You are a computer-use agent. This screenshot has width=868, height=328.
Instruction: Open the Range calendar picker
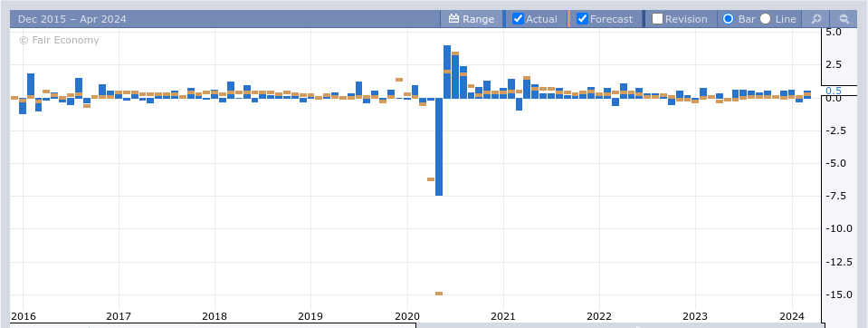tap(471, 19)
